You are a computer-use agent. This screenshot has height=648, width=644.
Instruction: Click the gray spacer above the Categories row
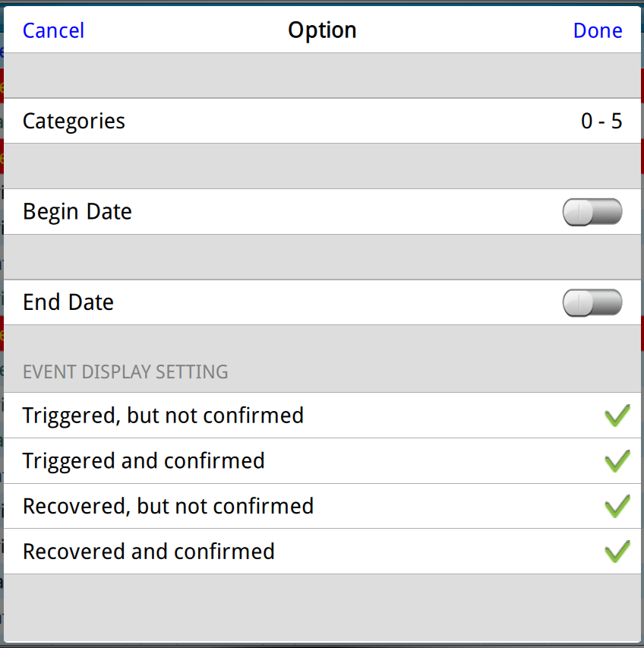322,76
